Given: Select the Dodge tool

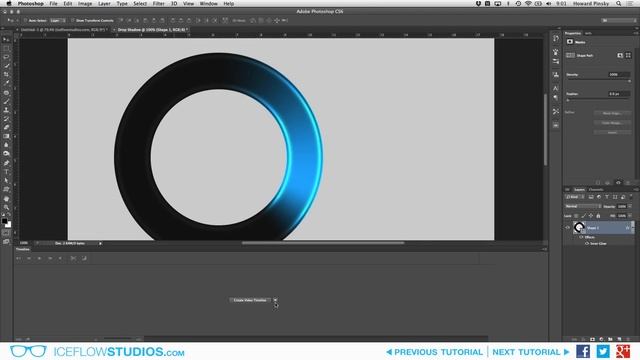Looking at the screenshot, I should 6,154.
